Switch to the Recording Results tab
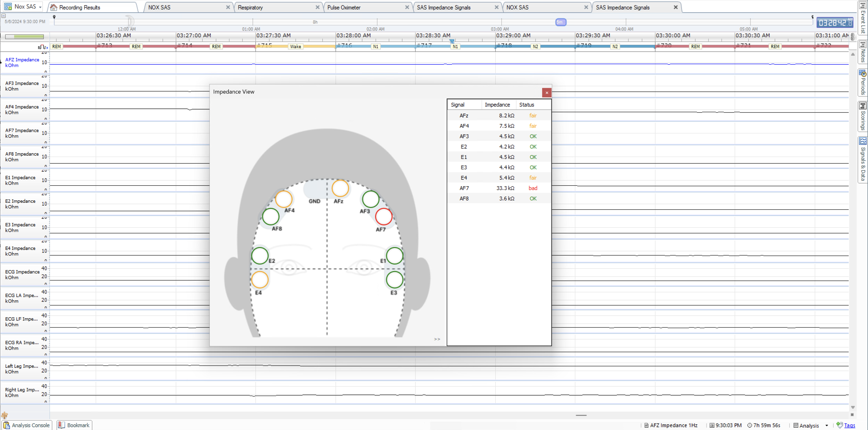Image resolution: width=868 pixels, height=430 pixels. coord(92,7)
